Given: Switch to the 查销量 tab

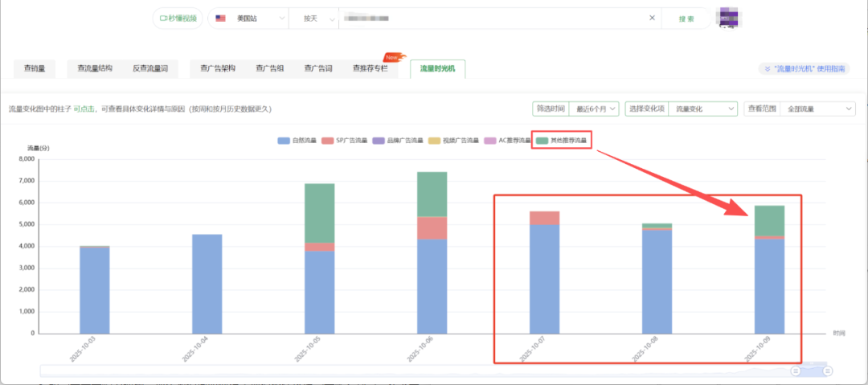Looking at the screenshot, I should [35, 68].
